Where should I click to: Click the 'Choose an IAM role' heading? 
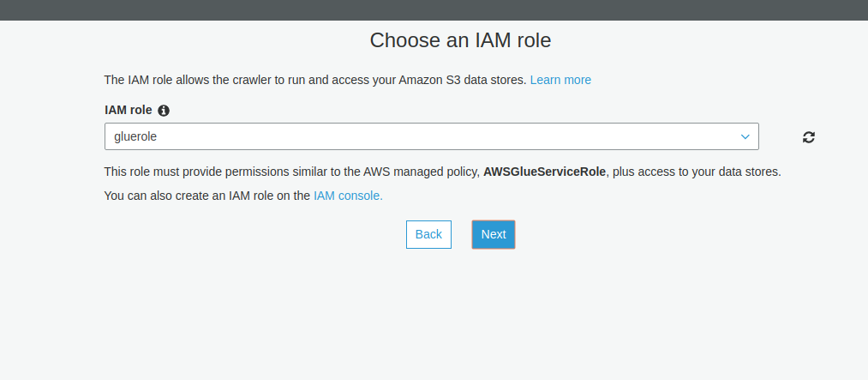[460, 40]
